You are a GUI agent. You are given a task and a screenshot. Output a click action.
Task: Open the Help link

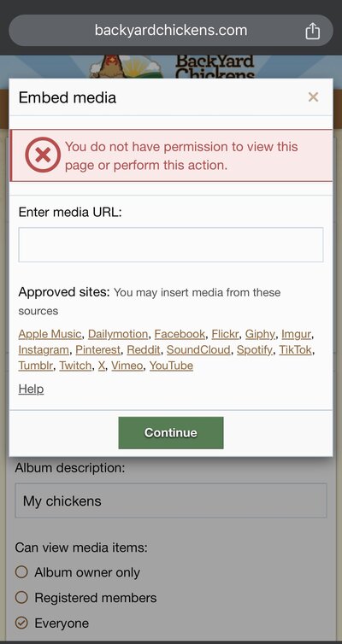coord(31,389)
